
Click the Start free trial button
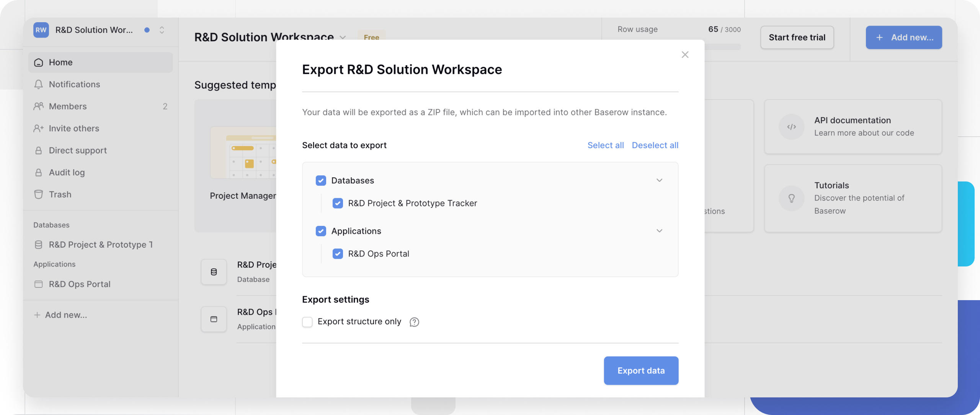pyautogui.click(x=797, y=38)
